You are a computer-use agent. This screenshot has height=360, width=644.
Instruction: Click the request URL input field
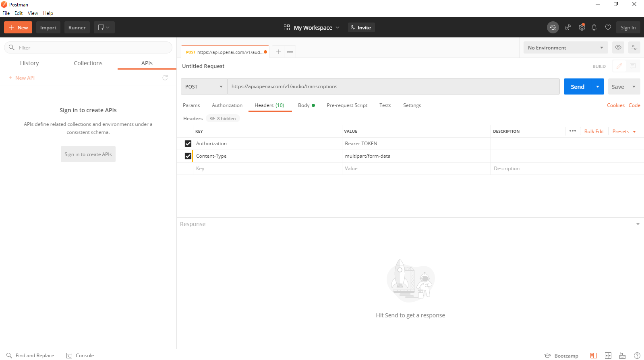[x=393, y=86]
